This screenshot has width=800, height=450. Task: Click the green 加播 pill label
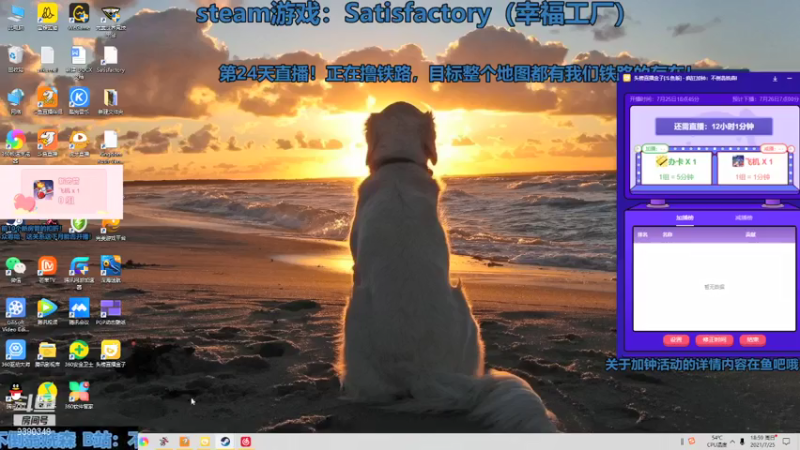pos(655,148)
